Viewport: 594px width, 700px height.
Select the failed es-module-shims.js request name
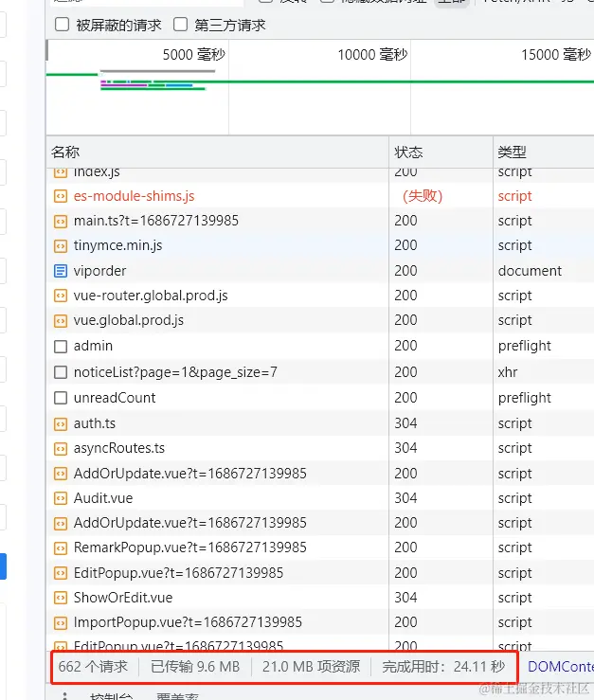point(134,196)
